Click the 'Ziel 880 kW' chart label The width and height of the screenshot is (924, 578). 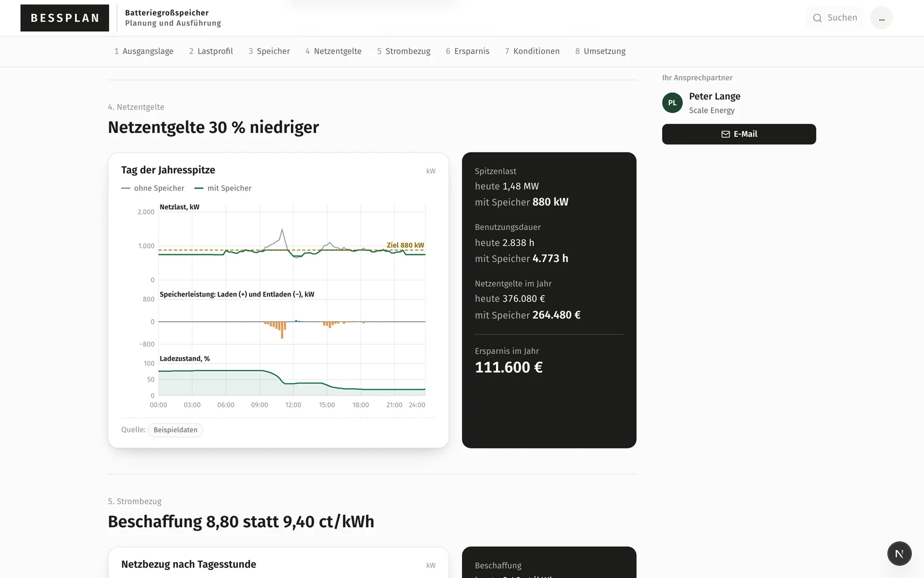point(405,245)
